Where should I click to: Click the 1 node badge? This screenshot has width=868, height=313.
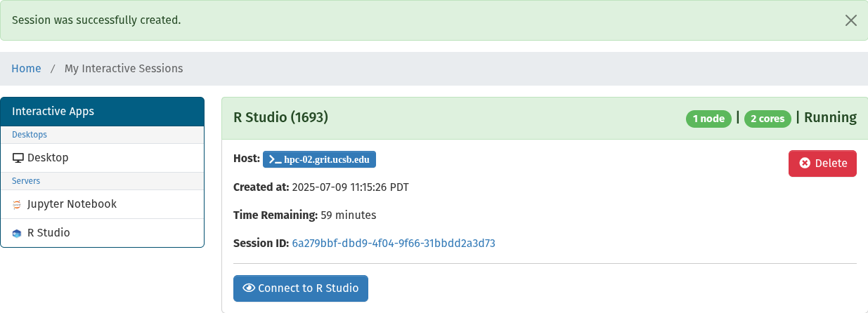coord(708,119)
